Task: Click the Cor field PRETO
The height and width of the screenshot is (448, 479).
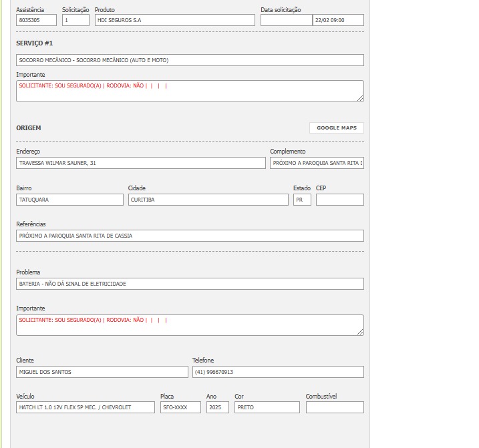Action: coord(267,407)
